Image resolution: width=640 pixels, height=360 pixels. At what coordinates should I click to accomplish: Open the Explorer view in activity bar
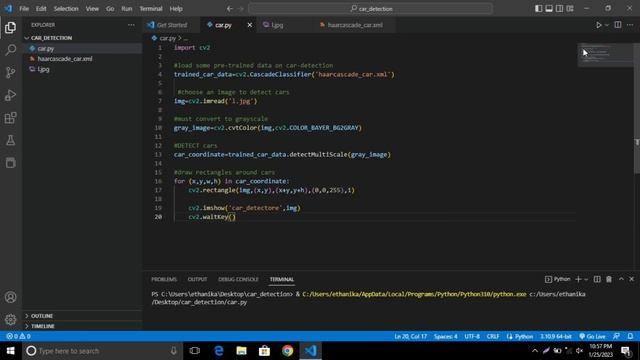pos(11,28)
